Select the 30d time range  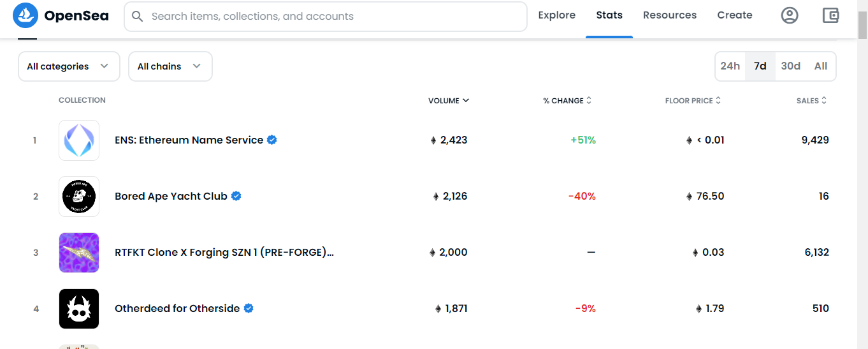(791, 66)
